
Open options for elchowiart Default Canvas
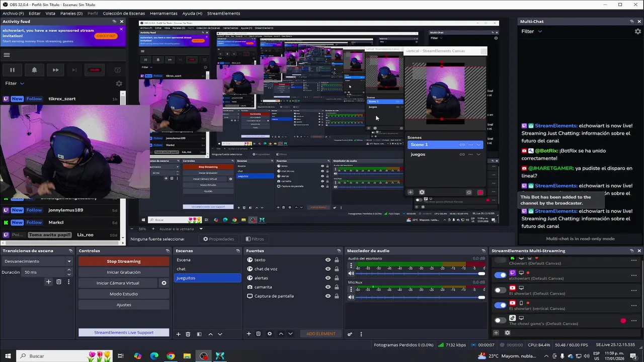point(634,276)
